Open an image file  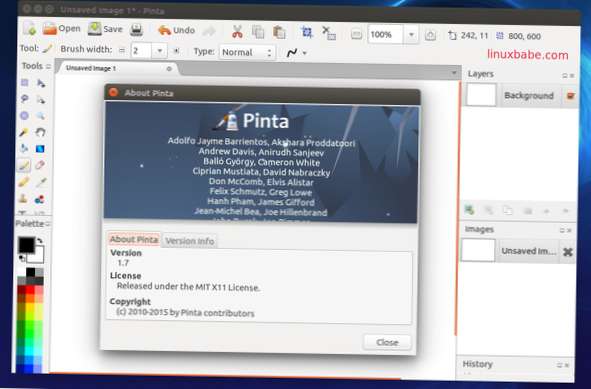(61, 29)
